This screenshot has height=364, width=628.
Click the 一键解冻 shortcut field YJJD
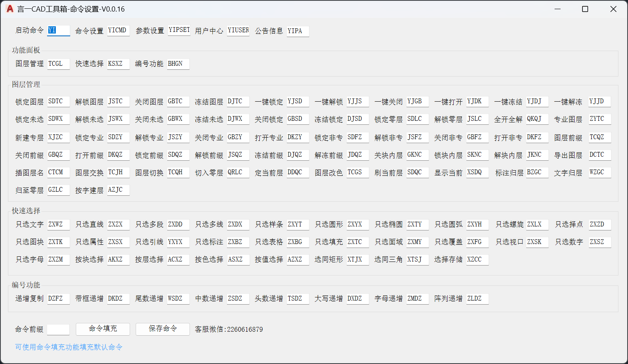coord(599,101)
